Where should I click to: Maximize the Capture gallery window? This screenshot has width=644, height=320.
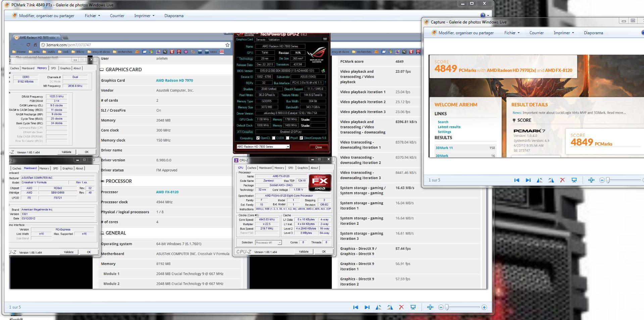pos(633,21)
